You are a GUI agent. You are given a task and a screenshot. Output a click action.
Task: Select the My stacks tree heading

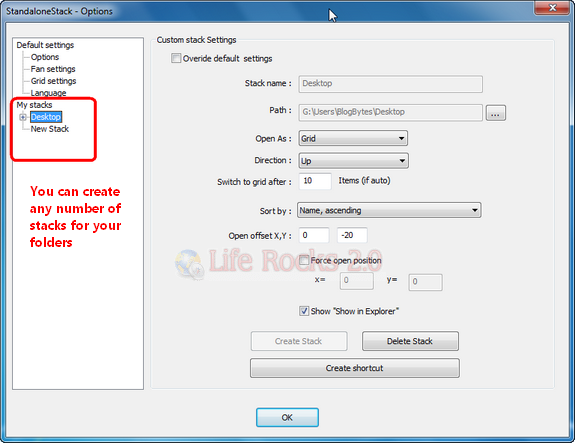coord(34,105)
